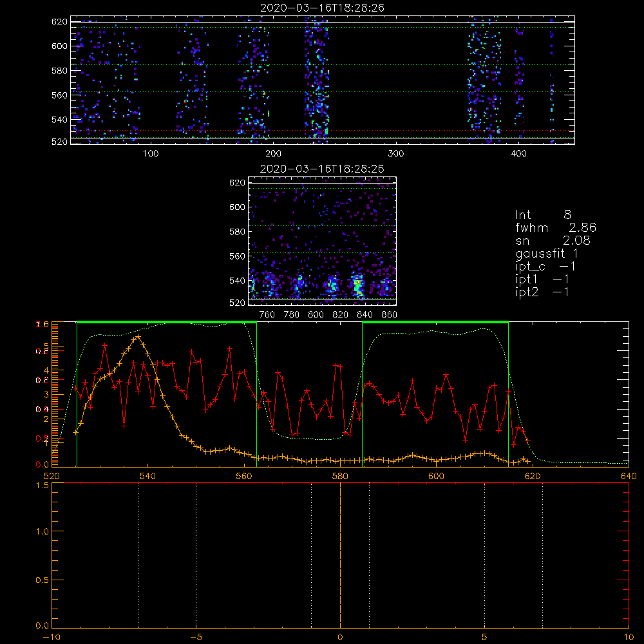The height and width of the screenshot is (644, 644).
Task: Click the dotted vertical line at 7 in bottom plot
Action: [542, 555]
